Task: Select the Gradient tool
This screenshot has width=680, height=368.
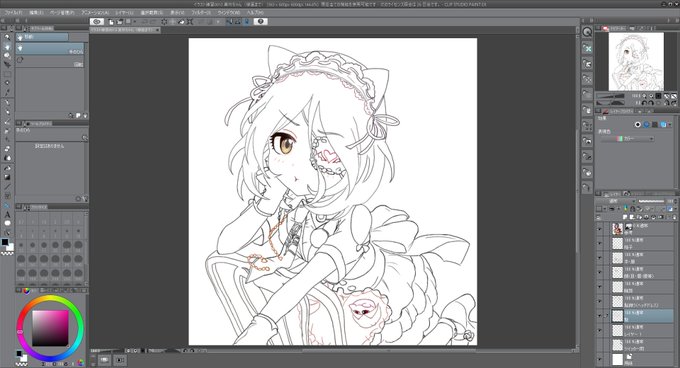Action: (7, 177)
